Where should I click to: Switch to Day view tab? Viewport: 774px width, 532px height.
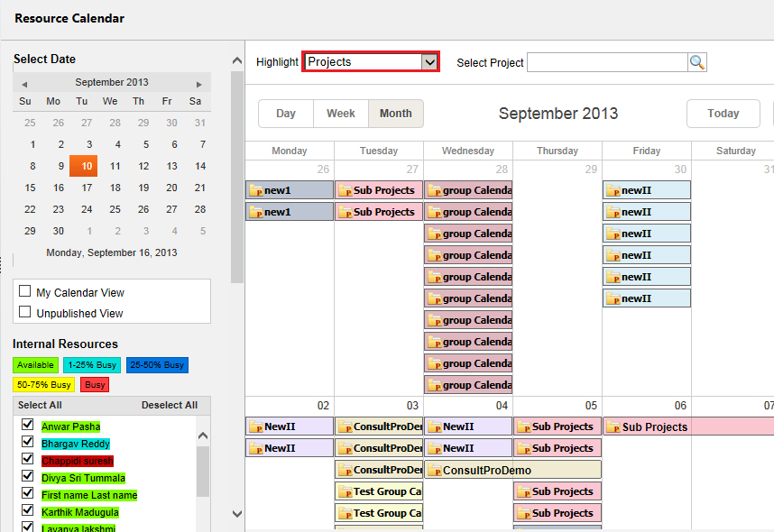[x=286, y=114]
